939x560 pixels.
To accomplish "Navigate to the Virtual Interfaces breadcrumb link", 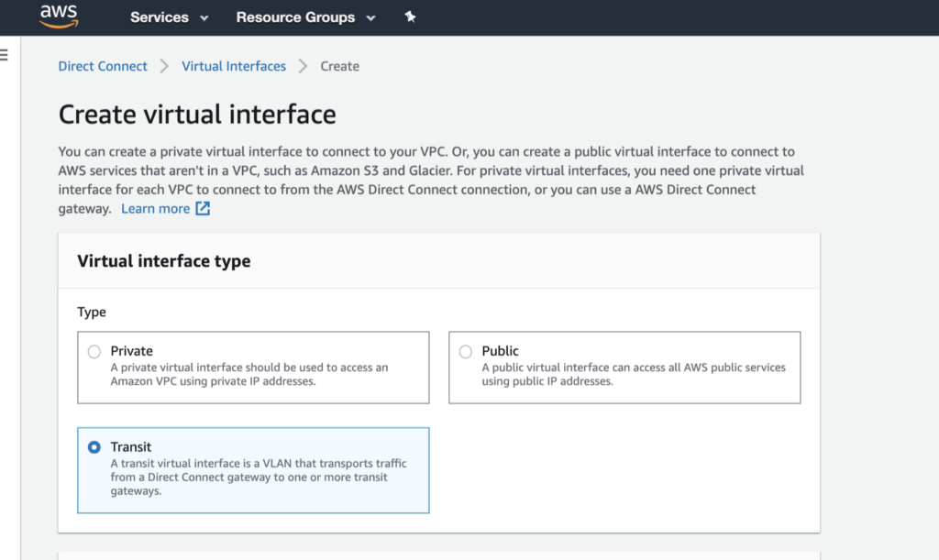I will coord(233,66).
